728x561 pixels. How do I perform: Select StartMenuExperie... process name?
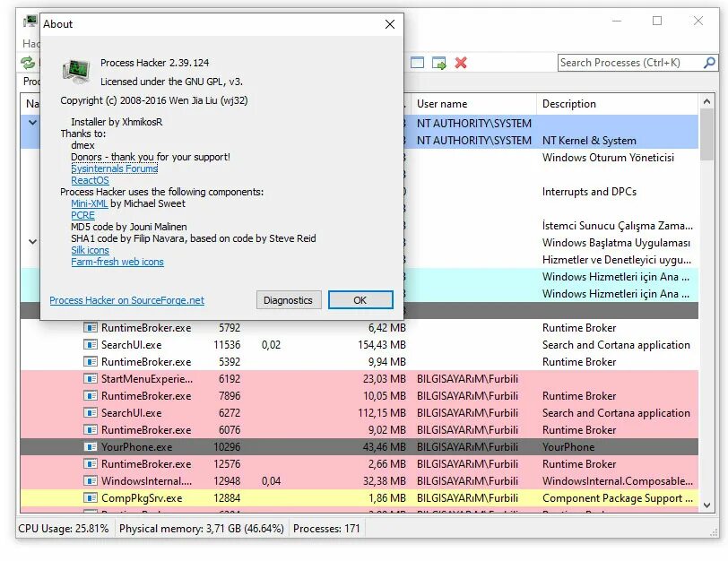click(x=147, y=379)
